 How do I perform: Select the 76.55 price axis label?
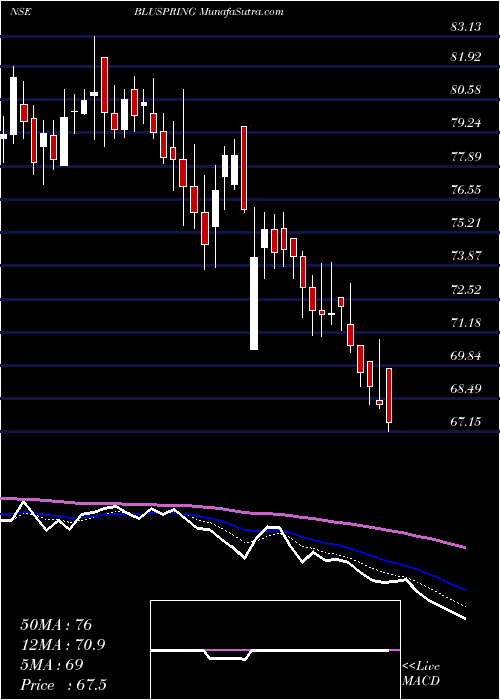(x=466, y=190)
